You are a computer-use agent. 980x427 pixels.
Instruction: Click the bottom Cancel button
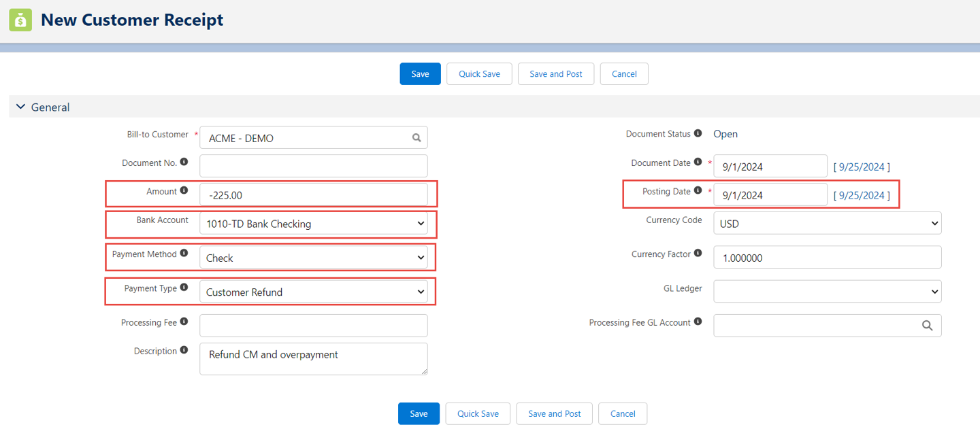(x=623, y=413)
